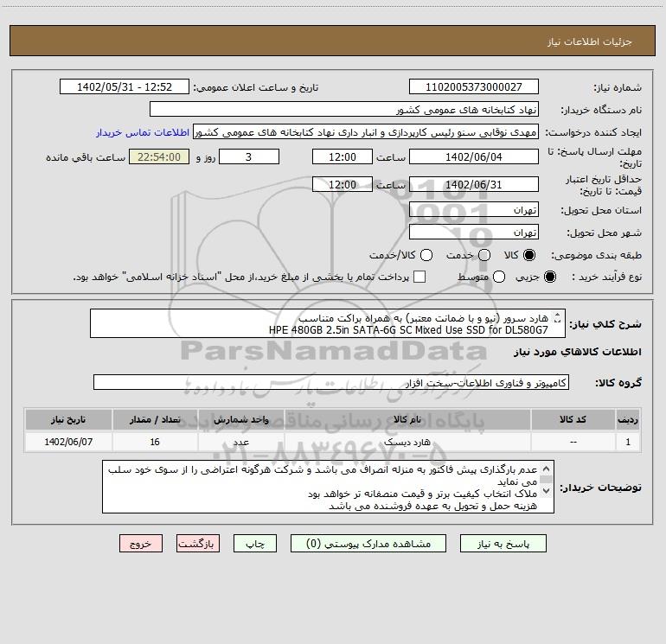Click the نام کالا column header
666x644 pixels.
pyautogui.click(x=407, y=420)
